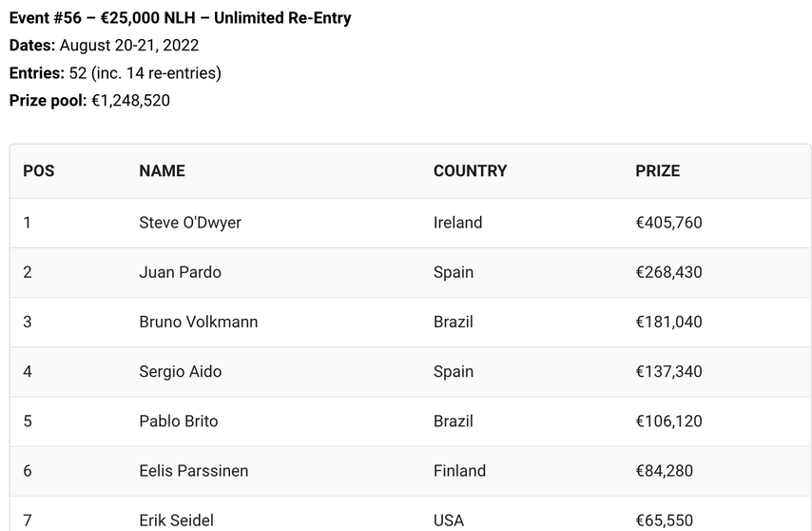Select the Steve O'Dwyer name cell
This screenshot has height=531, width=812.
point(190,223)
